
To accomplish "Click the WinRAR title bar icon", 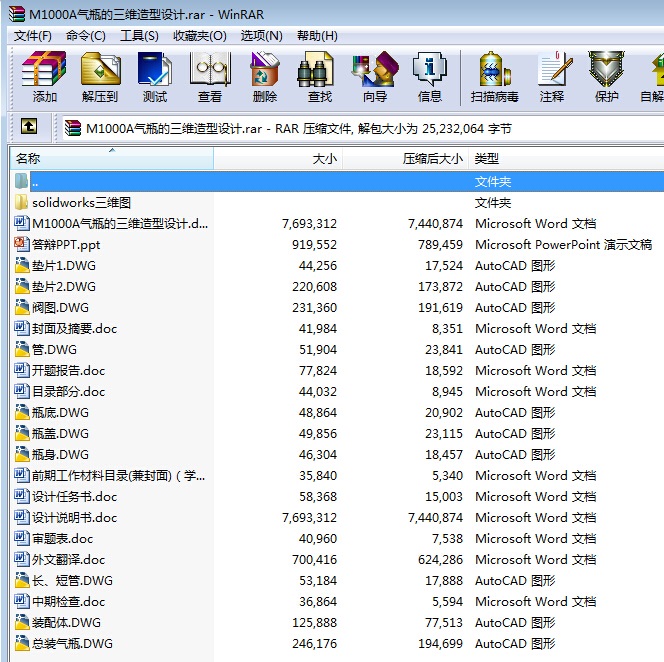I will pos(17,14).
